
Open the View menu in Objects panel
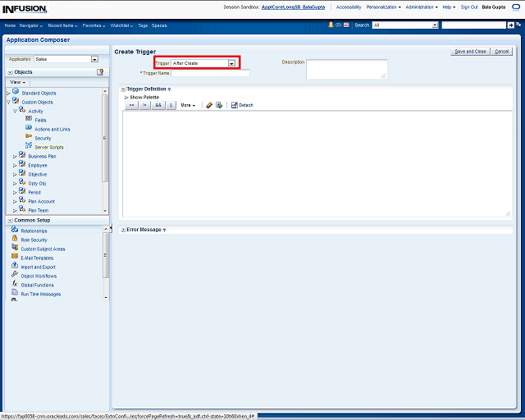17,82
